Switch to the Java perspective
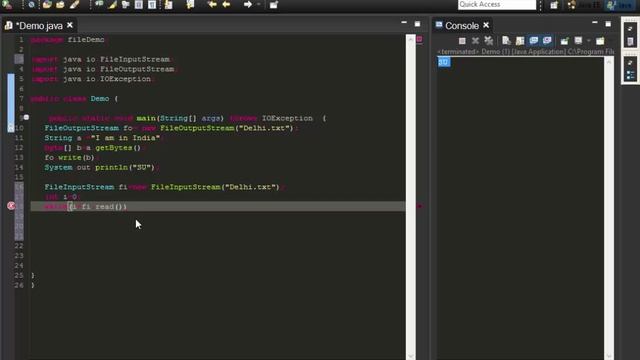The height and width of the screenshot is (360, 640). point(620,5)
